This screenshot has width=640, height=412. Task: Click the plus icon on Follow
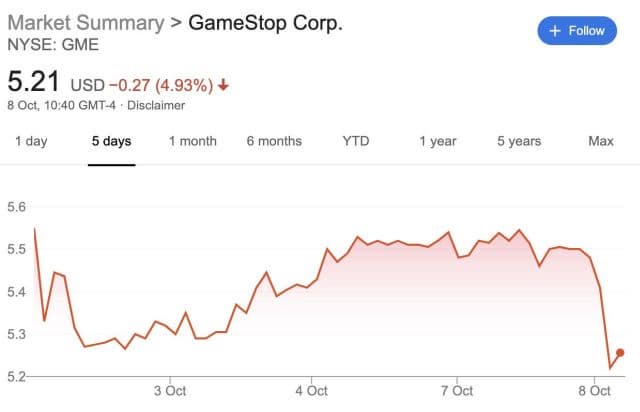[x=555, y=30]
